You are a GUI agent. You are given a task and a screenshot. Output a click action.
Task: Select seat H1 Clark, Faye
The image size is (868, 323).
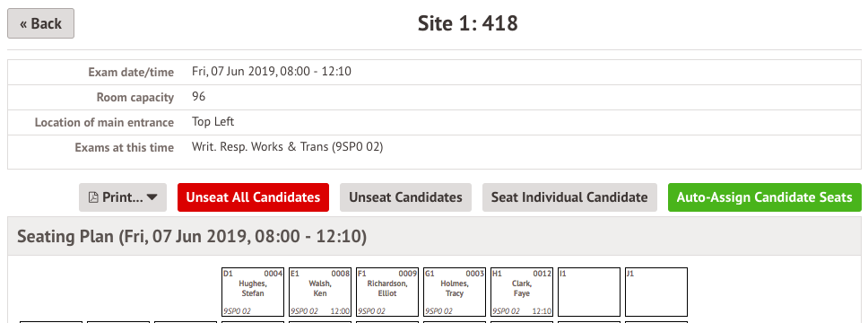[522, 292]
